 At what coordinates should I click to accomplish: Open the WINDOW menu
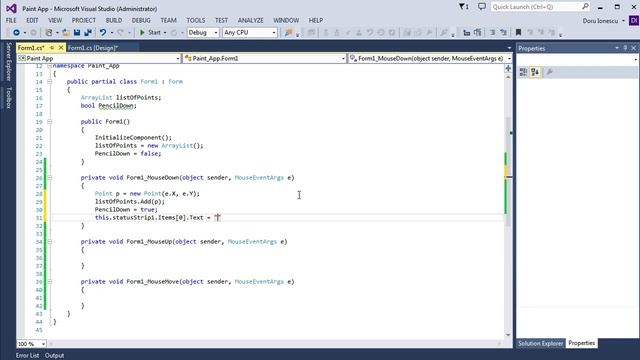point(286,20)
